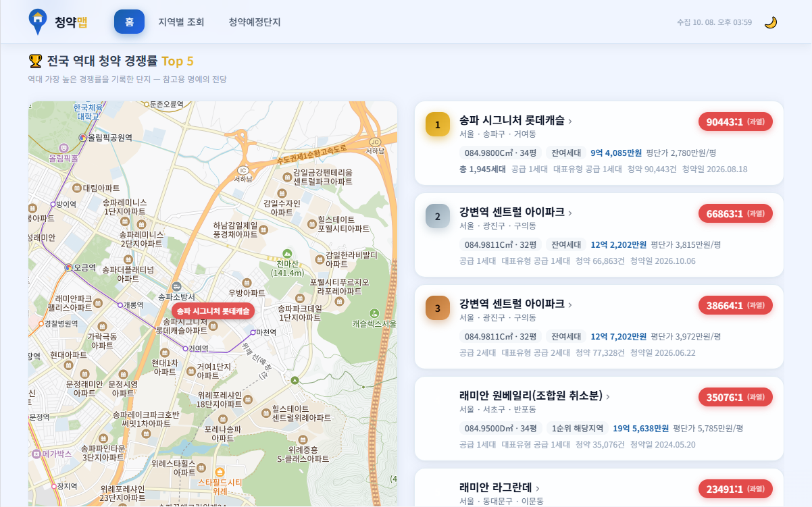Viewport: 812px width, 507px height.
Task: Click 084.9800C㎡ · 34평 chip on rank 1
Action: click(501, 153)
